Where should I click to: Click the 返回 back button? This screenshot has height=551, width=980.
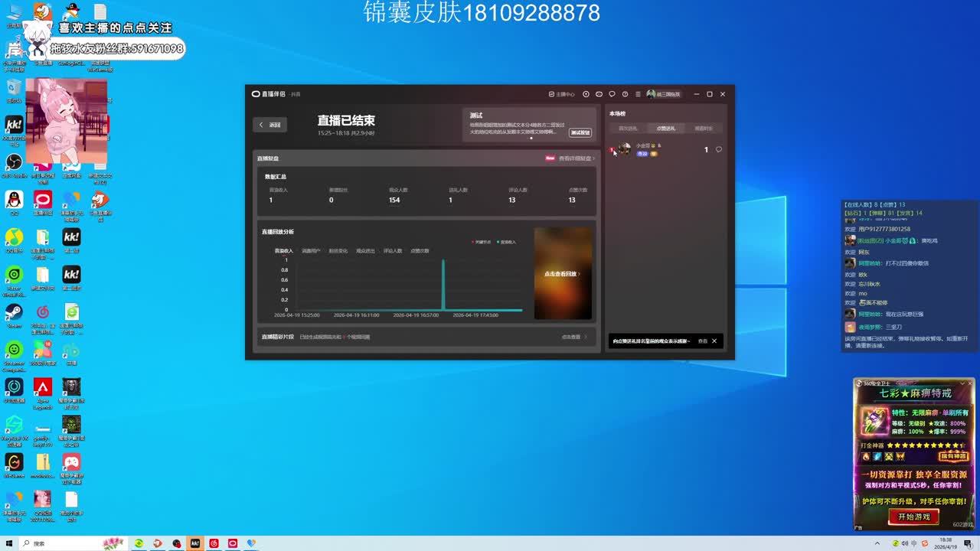270,125
